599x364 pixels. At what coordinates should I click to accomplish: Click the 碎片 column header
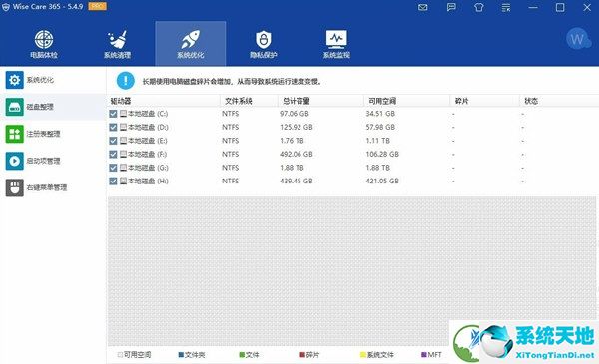[x=485, y=101]
